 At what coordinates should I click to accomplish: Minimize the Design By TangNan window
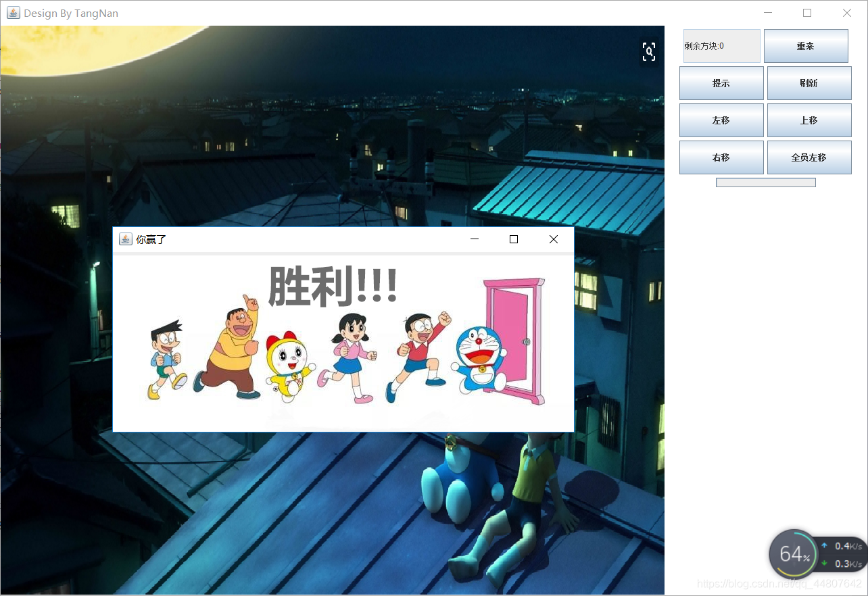768,13
